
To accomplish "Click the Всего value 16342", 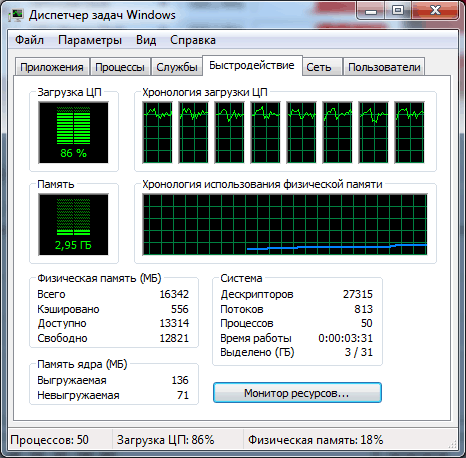I will coord(174,294).
